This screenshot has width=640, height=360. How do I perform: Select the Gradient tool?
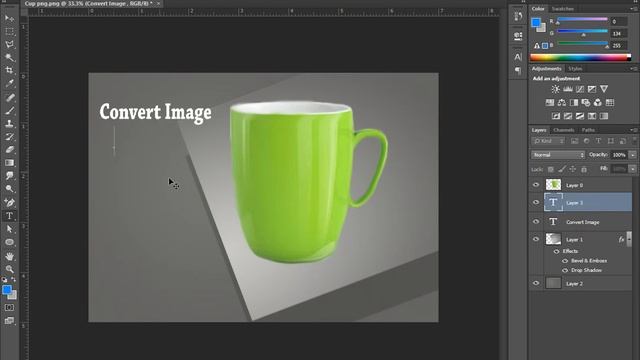click(9, 162)
